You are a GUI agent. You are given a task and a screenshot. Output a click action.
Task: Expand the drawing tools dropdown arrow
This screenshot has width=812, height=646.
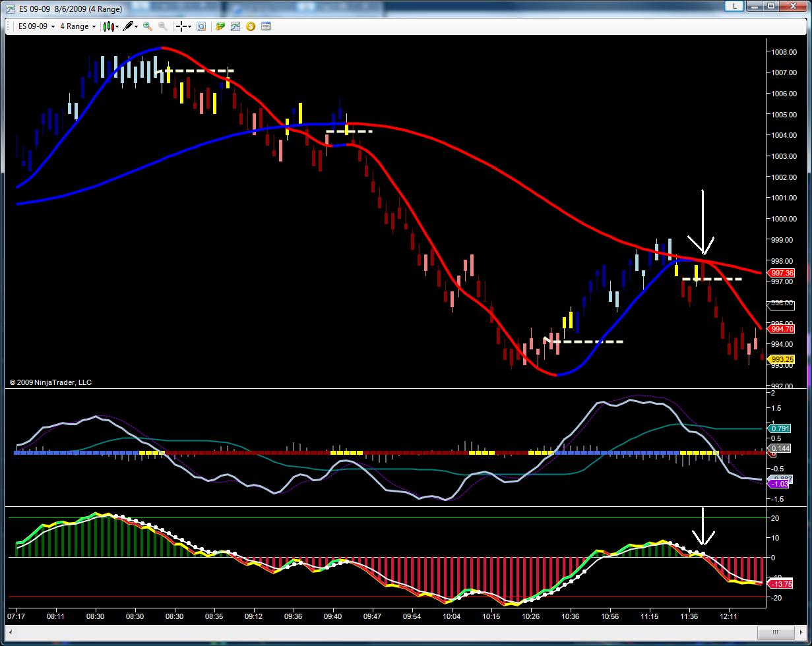pos(137,26)
